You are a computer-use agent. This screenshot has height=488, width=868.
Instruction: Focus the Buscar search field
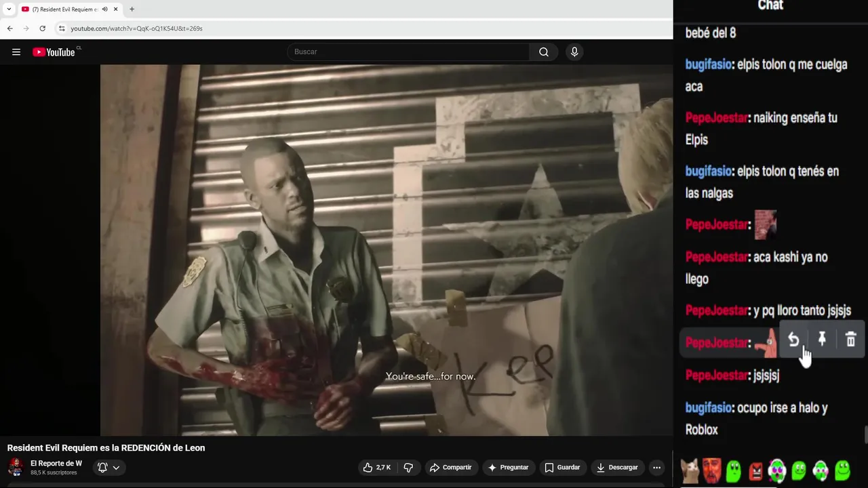pyautogui.click(x=409, y=52)
